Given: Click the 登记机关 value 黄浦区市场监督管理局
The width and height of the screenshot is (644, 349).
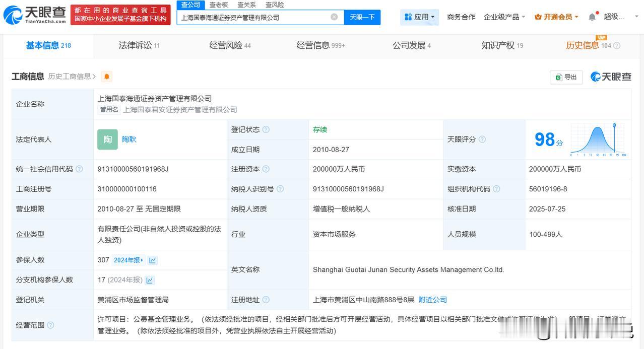Looking at the screenshot, I should 133,300.
